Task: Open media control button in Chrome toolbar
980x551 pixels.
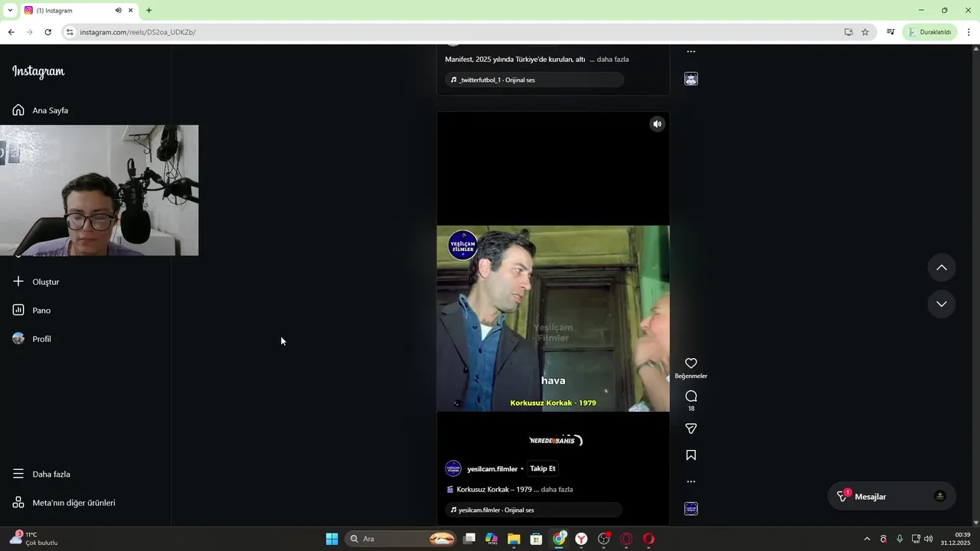Action: 890,32
